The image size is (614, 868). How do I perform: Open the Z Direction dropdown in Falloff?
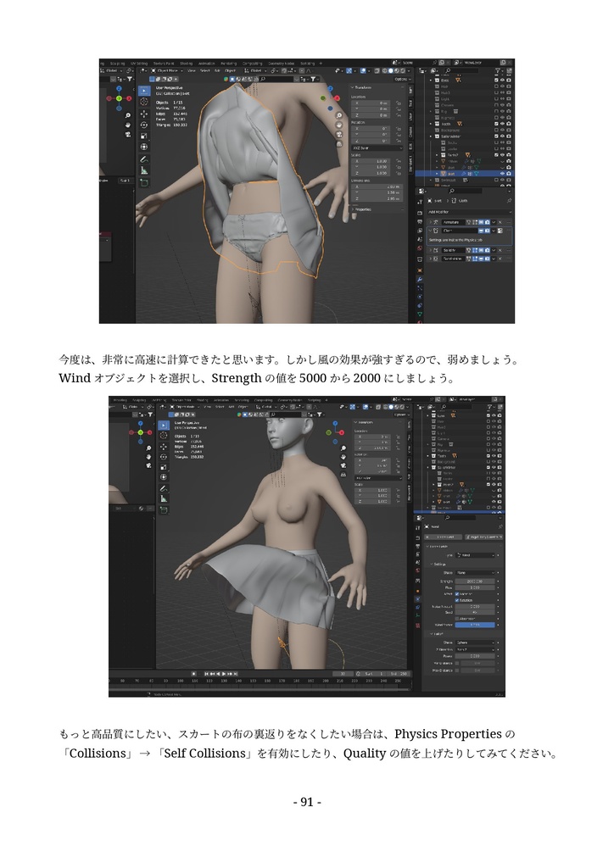click(474, 649)
